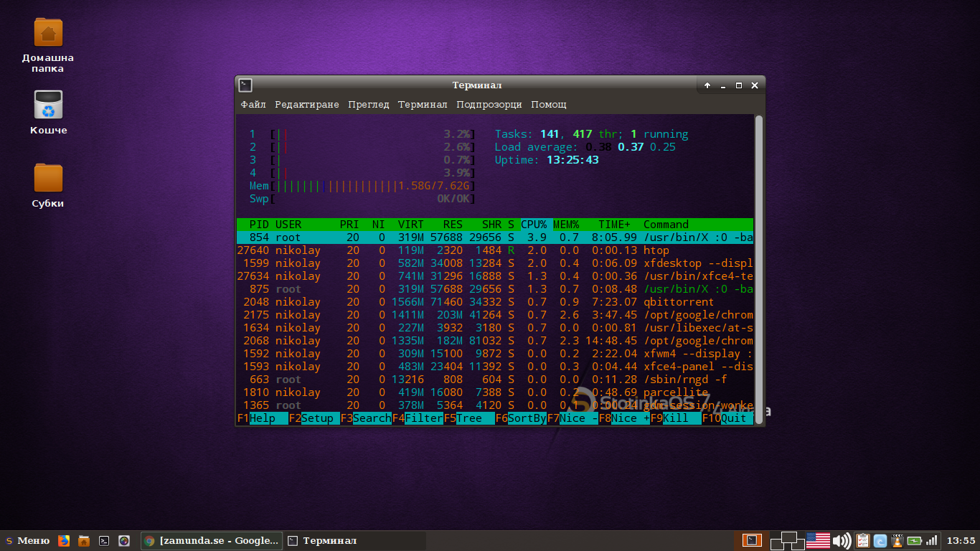Open the Подпрозорци menu

489,105
